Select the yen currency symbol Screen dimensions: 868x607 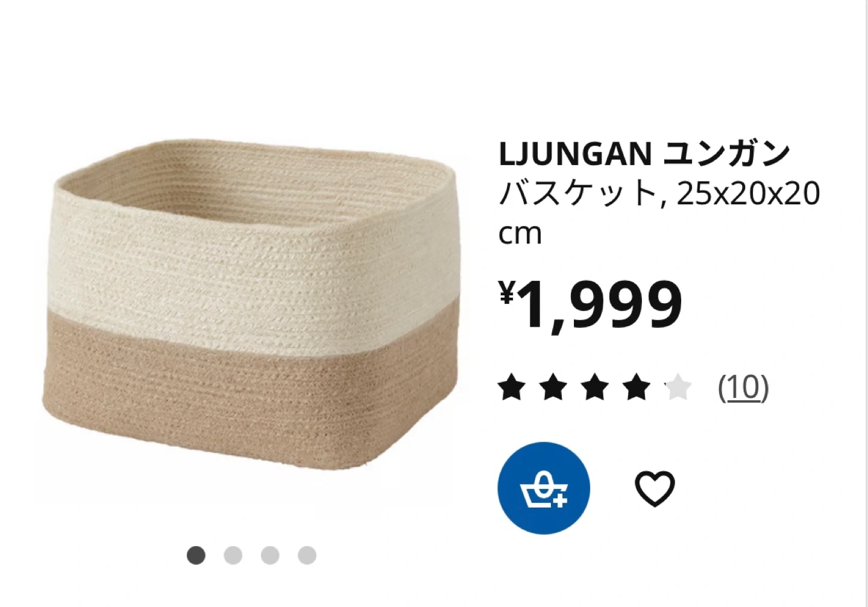tap(507, 294)
